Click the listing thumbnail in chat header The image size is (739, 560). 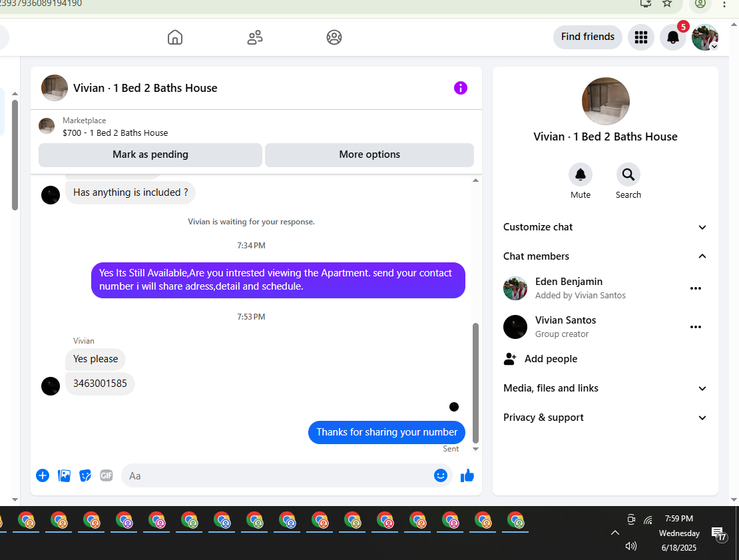point(54,88)
